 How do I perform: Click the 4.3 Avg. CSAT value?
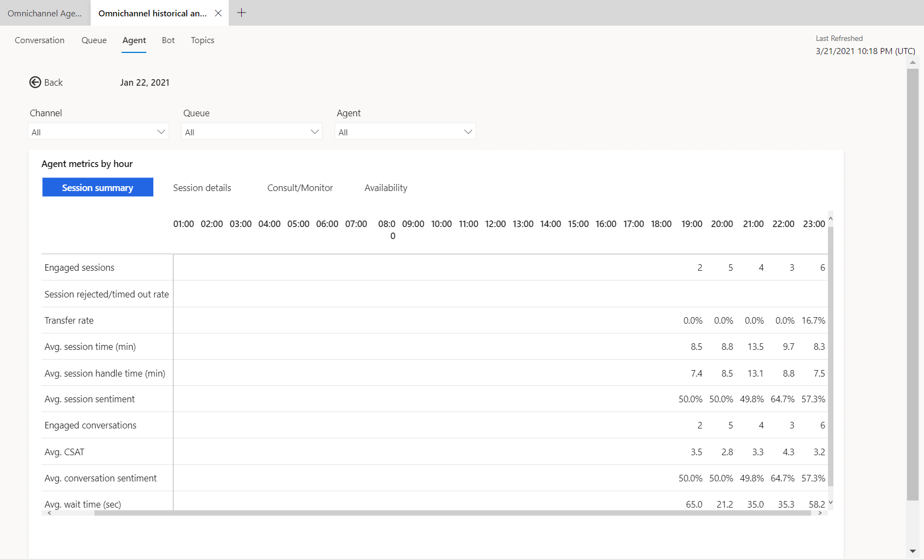click(x=789, y=452)
